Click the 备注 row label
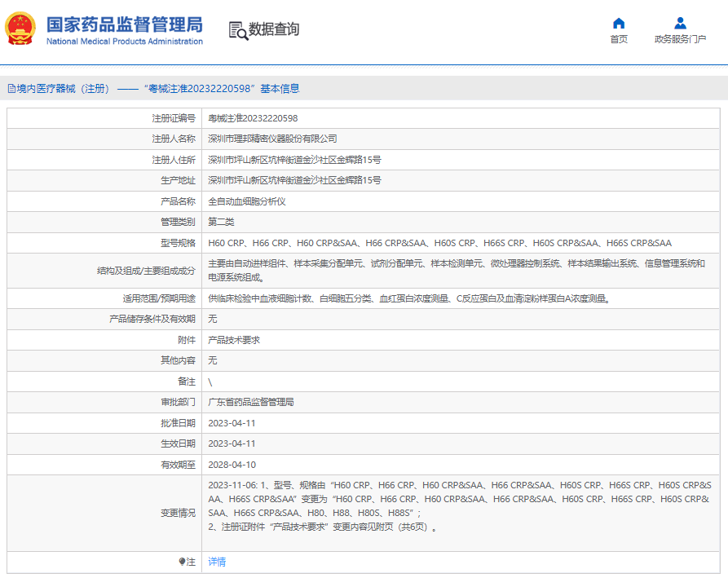The height and width of the screenshot is (578, 728). [x=187, y=382]
